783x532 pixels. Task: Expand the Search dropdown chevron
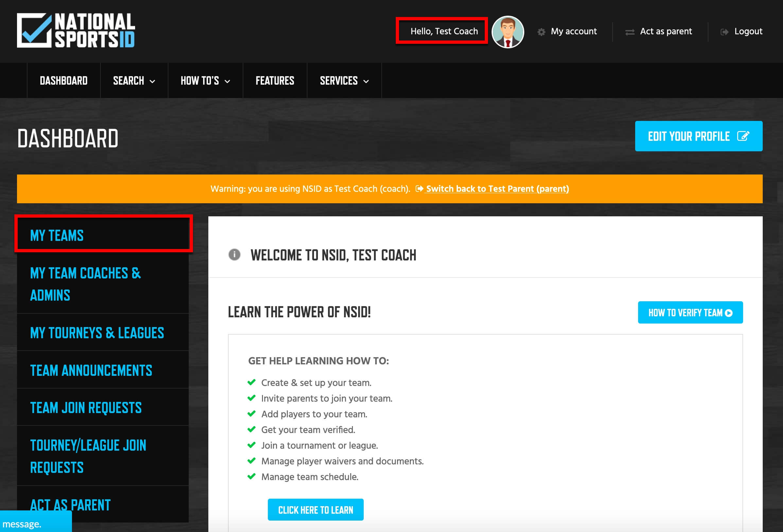pyautogui.click(x=152, y=81)
